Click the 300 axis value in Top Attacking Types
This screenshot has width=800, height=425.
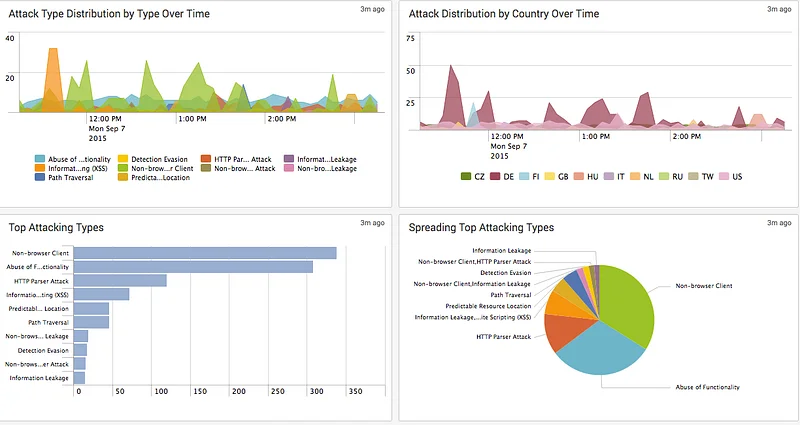[316, 391]
